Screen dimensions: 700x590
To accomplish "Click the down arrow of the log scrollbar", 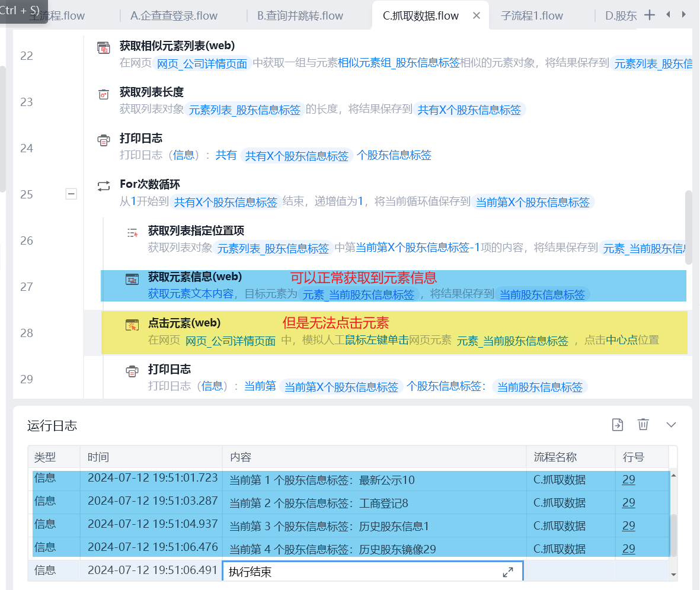I will (673, 575).
